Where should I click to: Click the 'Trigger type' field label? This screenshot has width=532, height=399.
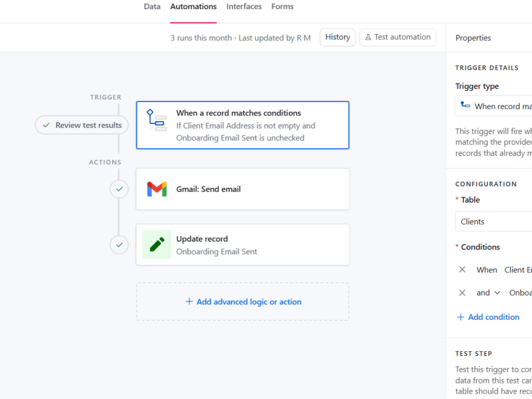477,86
